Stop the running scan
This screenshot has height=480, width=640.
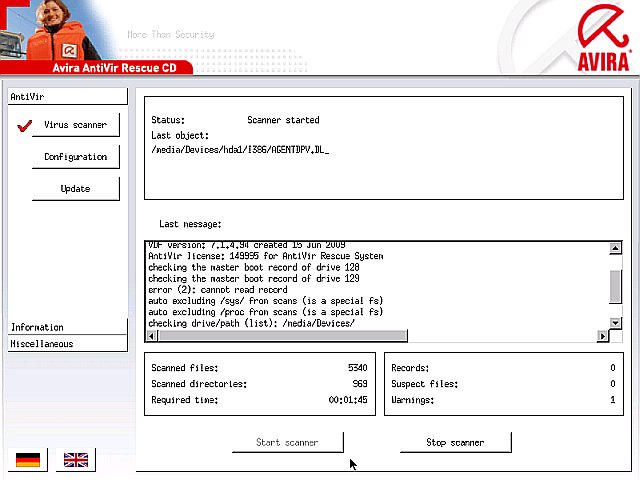(455, 442)
